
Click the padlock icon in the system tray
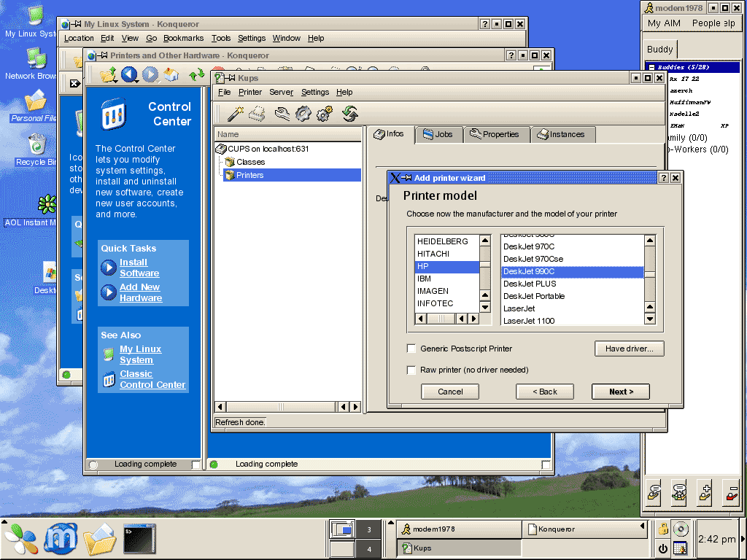click(x=662, y=529)
